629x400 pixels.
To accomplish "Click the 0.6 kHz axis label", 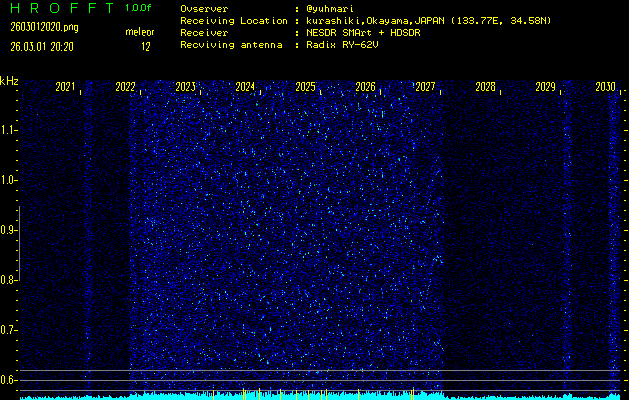I will [8, 380].
